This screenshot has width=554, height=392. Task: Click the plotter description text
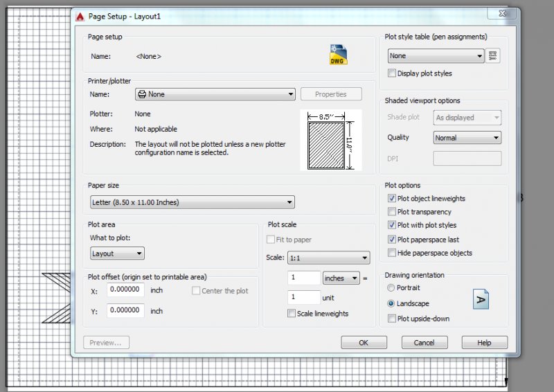pos(211,148)
